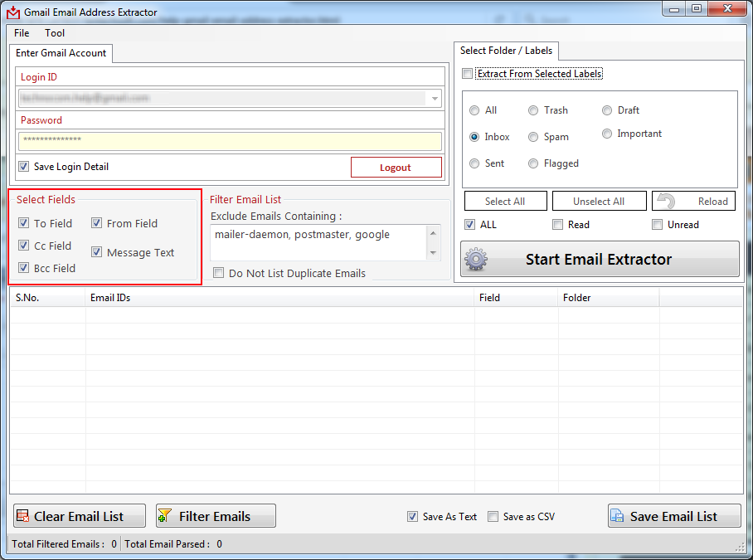
Task: Click the Save Email List document icon
Action: pyautogui.click(x=617, y=516)
